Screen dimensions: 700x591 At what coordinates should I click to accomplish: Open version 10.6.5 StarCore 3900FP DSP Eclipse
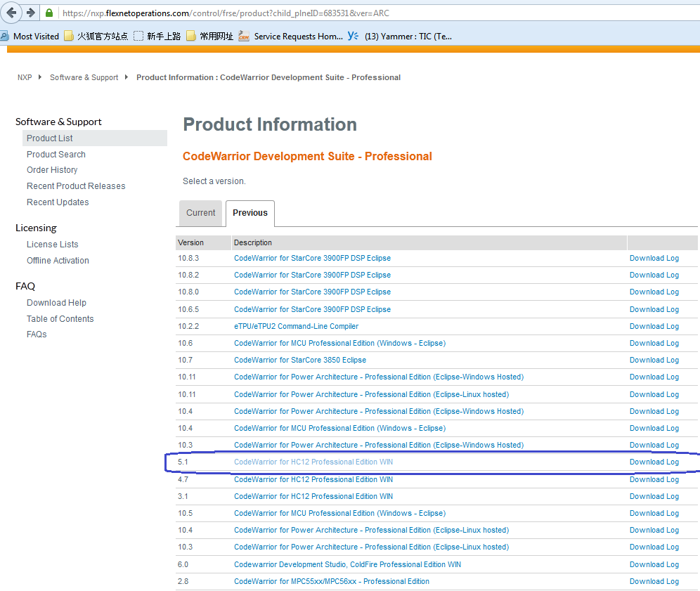point(312,309)
